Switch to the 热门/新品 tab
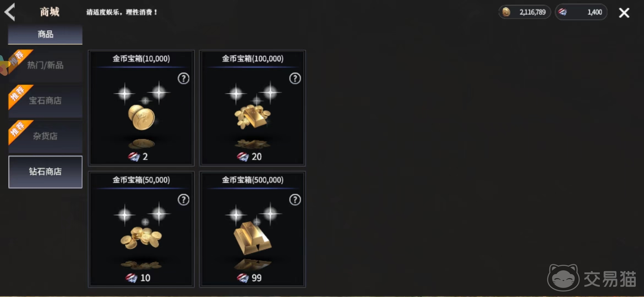The image size is (644, 297). coord(45,65)
